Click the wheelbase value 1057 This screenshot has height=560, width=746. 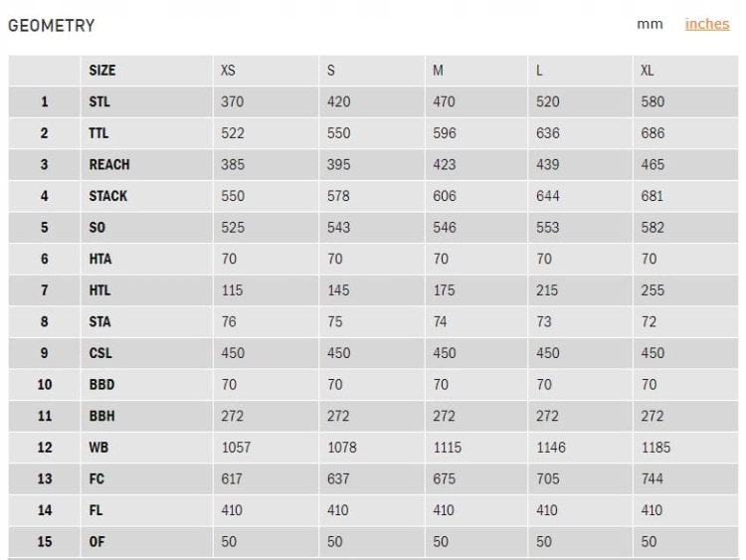(x=236, y=448)
